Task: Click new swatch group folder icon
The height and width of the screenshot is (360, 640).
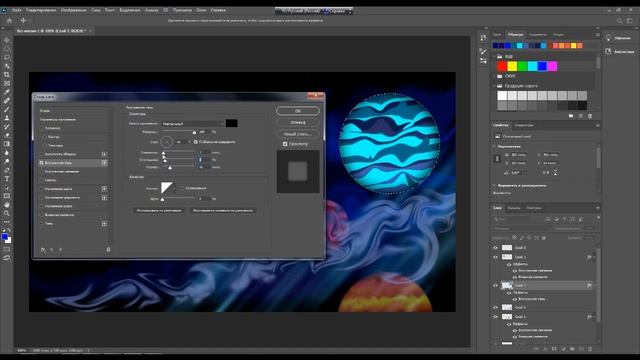Action: tap(571, 116)
